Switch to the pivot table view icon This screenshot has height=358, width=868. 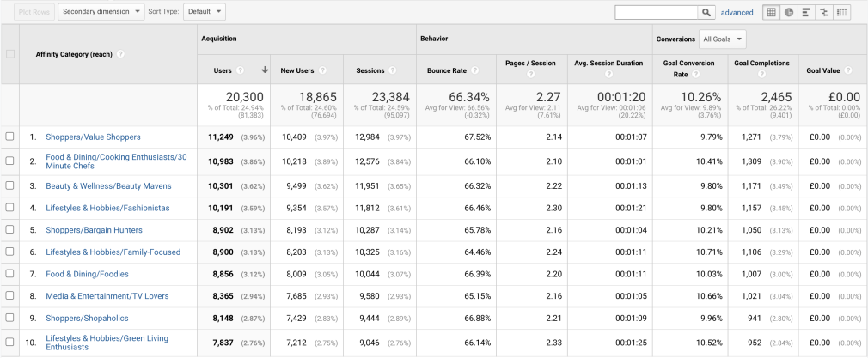pyautogui.click(x=842, y=12)
